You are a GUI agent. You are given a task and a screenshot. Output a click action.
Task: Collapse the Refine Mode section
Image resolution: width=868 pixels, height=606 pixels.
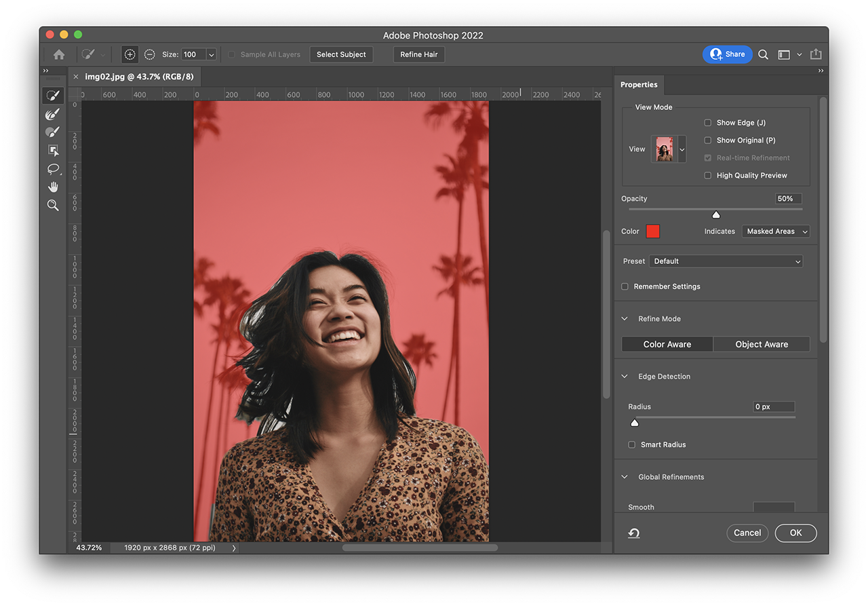coord(625,319)
